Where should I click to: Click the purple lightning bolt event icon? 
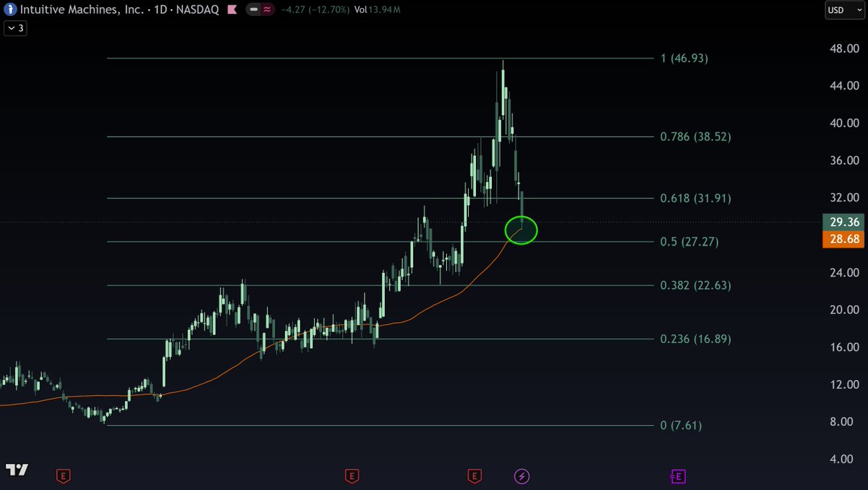(x=522, y=476)
